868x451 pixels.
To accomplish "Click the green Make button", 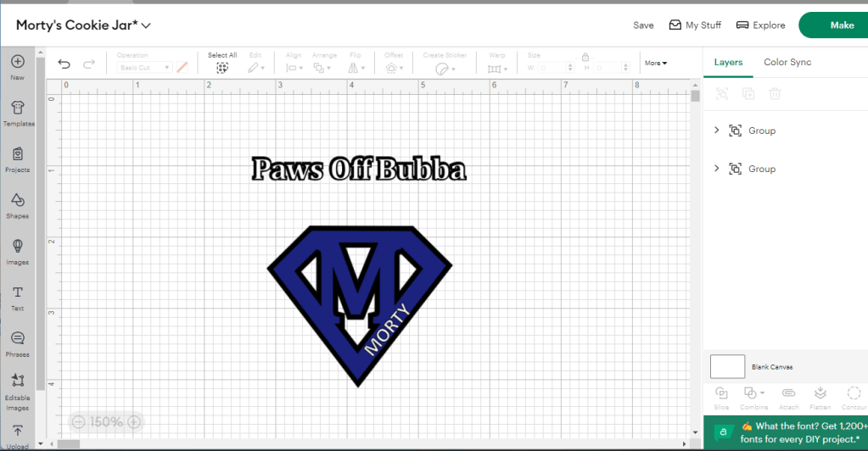I will coord(840,25).
